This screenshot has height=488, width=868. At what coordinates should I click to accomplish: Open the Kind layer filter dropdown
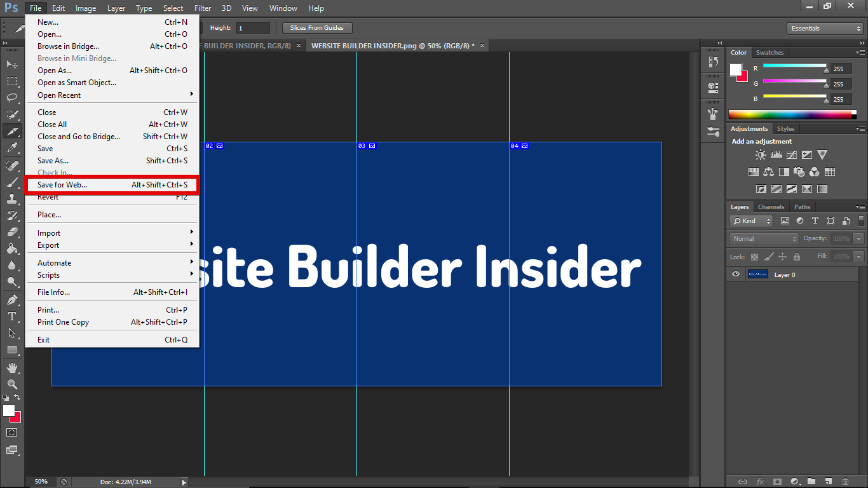click(x=751, y=221)
